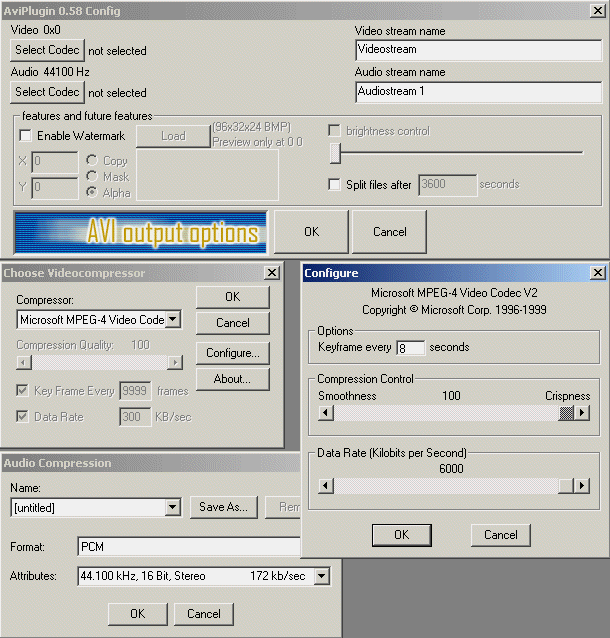
Task: Toggle Key Frame Every checkbox
Action: 22,390
